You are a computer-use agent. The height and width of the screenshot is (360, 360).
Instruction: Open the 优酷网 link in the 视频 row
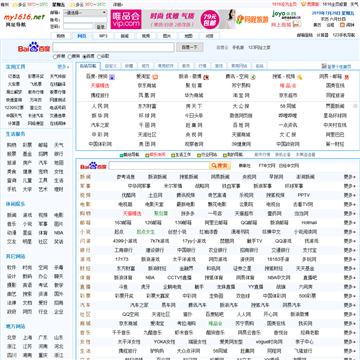pos(128,195)
